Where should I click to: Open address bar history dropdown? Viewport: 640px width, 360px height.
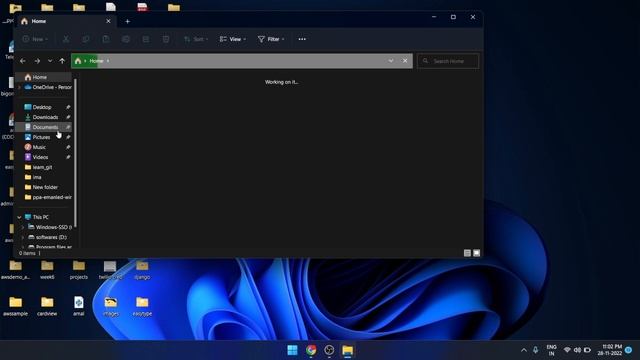pos(391,61)
